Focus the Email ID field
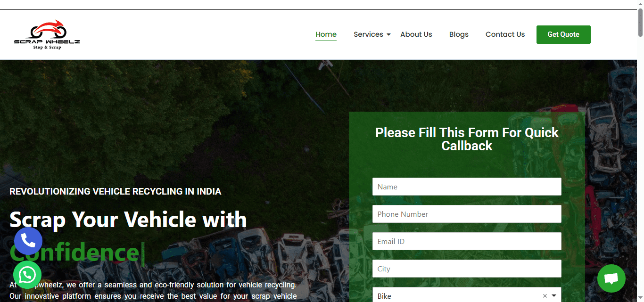The height and width of the screenshot is (302, 644). (x=467, y=241)
